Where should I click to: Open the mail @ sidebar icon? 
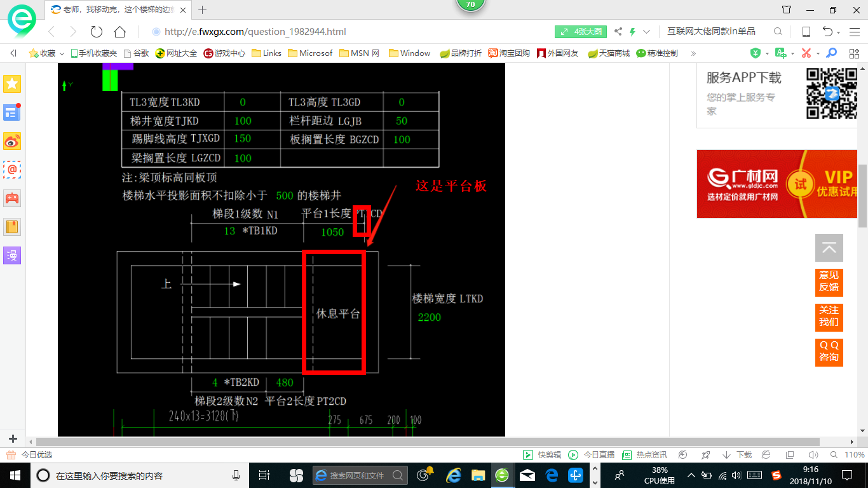tap(12, 170)
